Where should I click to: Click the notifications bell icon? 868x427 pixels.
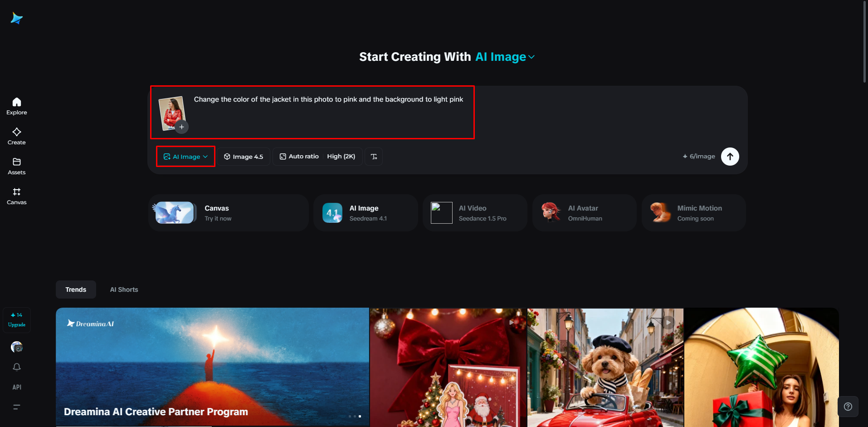(17, 367)
